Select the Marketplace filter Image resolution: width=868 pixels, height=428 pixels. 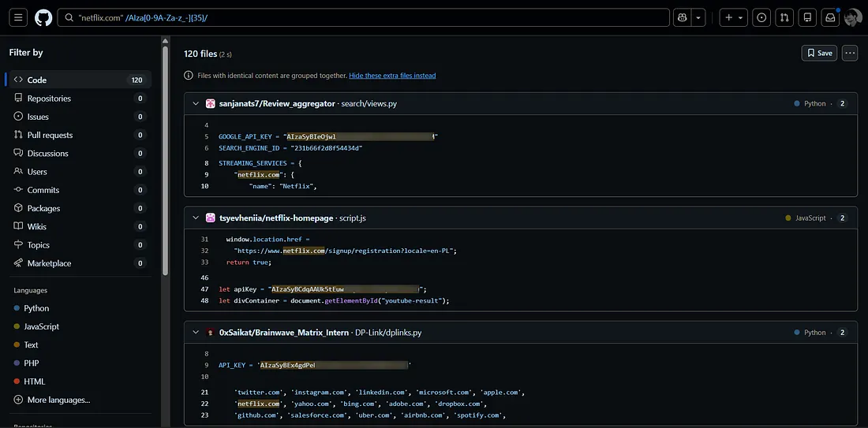(x=80, y=263)
